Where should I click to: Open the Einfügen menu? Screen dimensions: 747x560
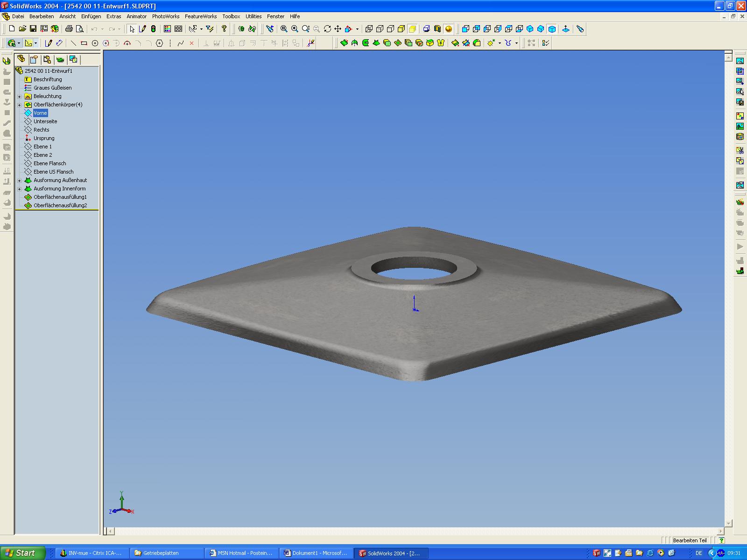click(91, 16)
